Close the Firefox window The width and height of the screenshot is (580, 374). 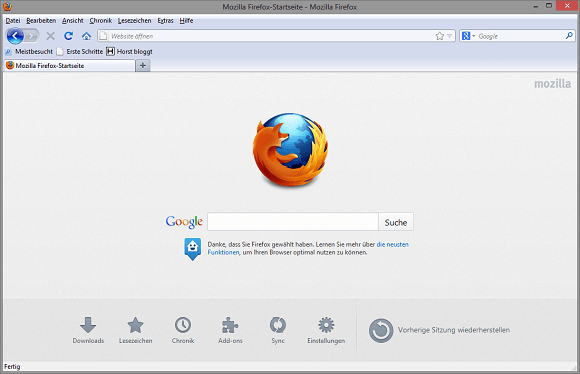[x=567, y=6]
